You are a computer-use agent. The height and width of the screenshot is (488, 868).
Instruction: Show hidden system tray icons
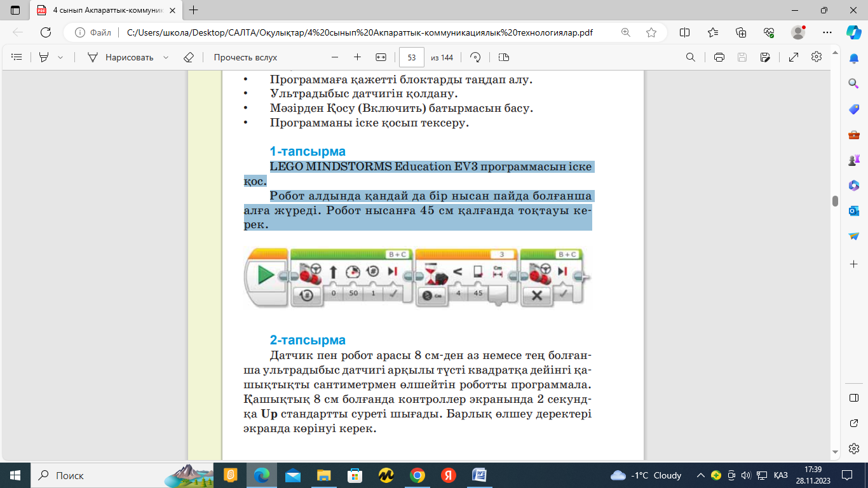coord(701,475)
